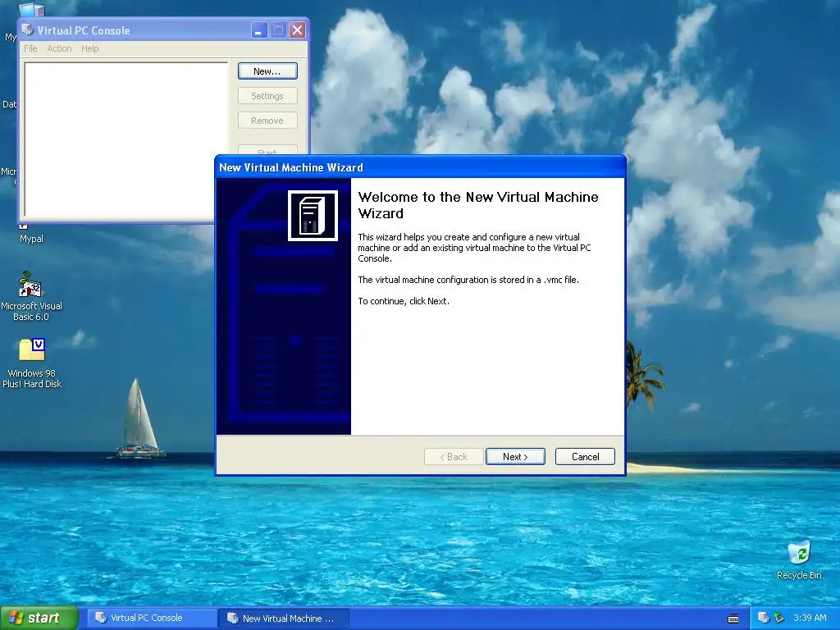This screenshot has width=840, height=630.
Task: Open the File menu in Virtual PC Console
Action: click(x=30, y=48)
